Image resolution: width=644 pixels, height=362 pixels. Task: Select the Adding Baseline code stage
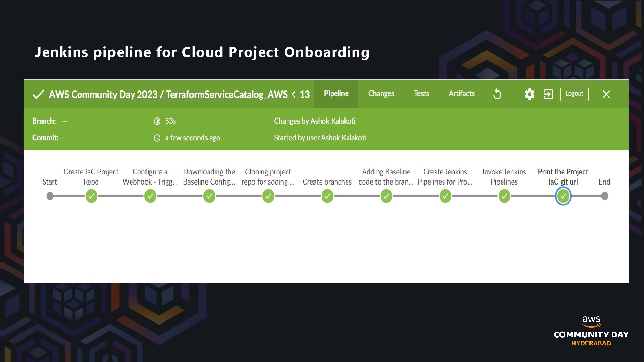[x=386, y=196]
